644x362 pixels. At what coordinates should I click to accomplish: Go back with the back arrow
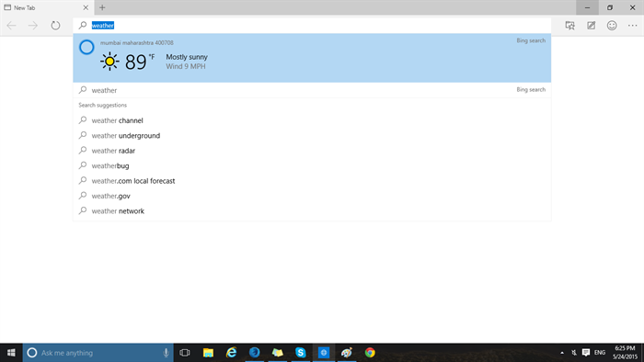point(11,26)
